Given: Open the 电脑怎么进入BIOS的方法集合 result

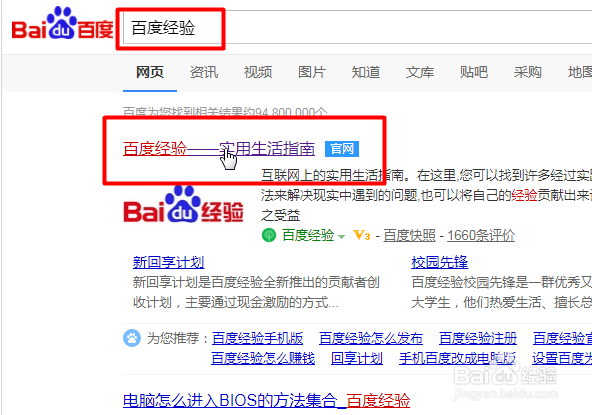Looking at the screenshot, I should (x=267, y=400).
